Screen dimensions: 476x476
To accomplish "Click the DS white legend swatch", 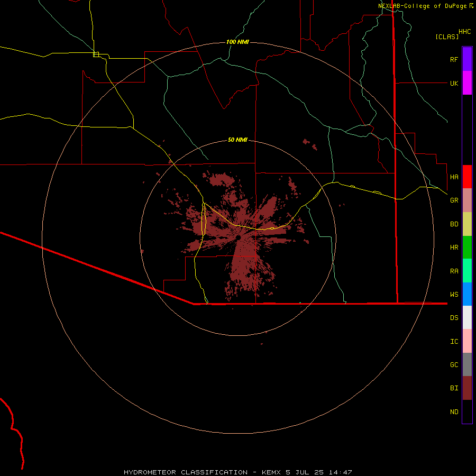I will click(467, 317).
